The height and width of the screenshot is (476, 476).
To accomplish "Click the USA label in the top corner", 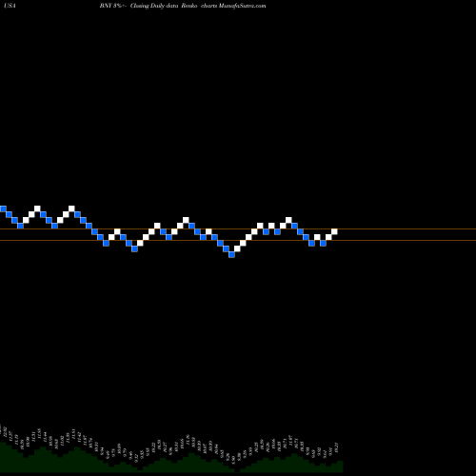I will (10, 6).
